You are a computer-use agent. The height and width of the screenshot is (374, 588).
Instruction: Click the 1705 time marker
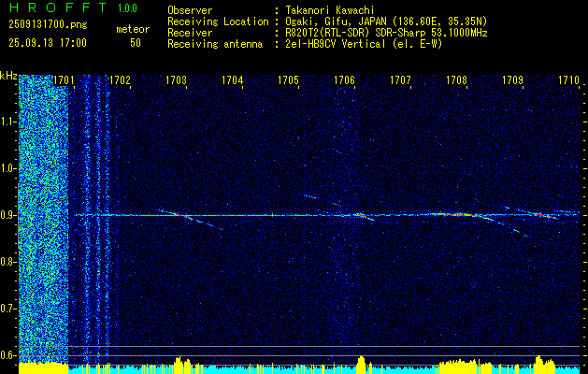288,80
